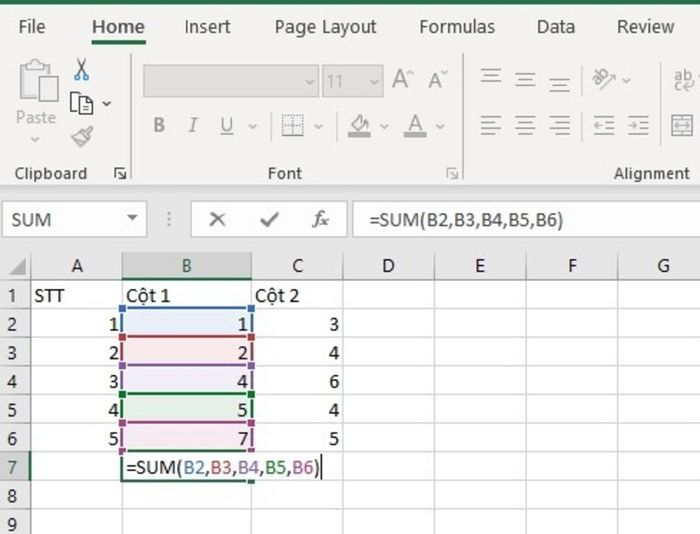The image size is (700, 534).
Task: Expand Orientation dropdown arrow
Action: coord(626,81)
